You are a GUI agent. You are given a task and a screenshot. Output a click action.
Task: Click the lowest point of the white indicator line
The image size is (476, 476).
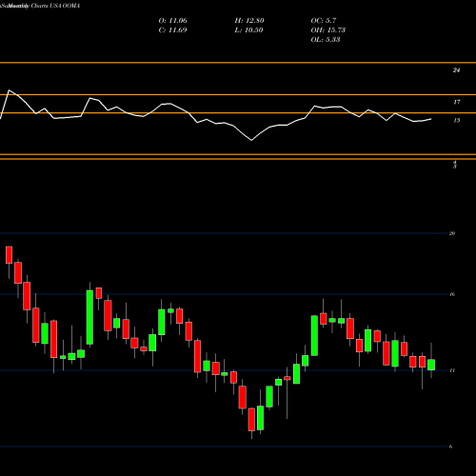click(x=251, y=140)
